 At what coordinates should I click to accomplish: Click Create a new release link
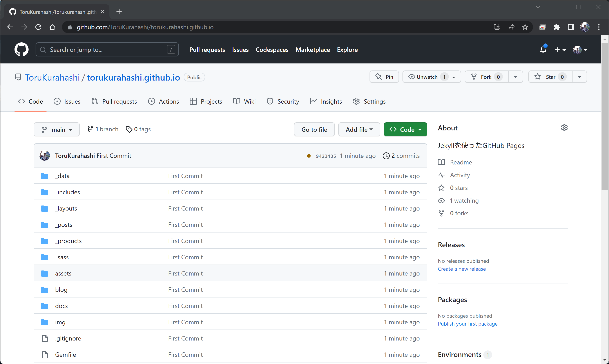(462, 269)
